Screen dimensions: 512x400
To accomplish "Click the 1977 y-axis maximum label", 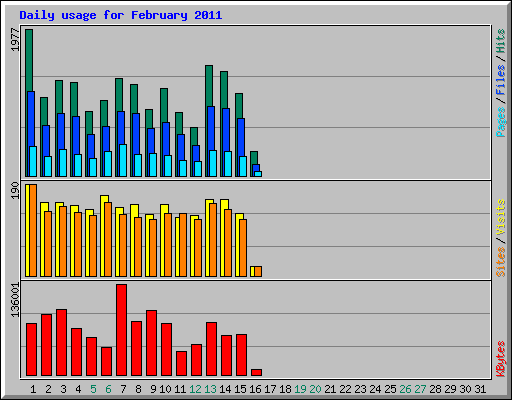I will click(x=15, y=40).
